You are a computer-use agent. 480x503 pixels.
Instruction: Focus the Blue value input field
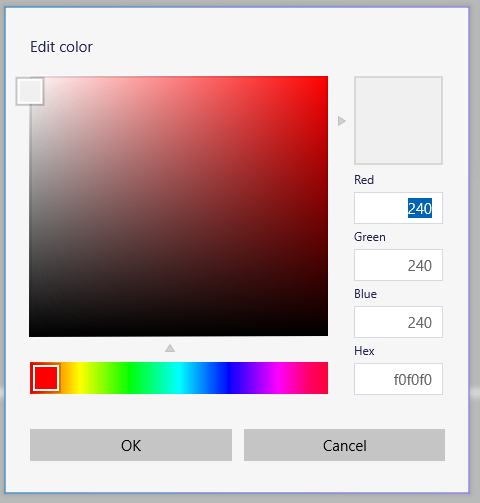[398, 322]
